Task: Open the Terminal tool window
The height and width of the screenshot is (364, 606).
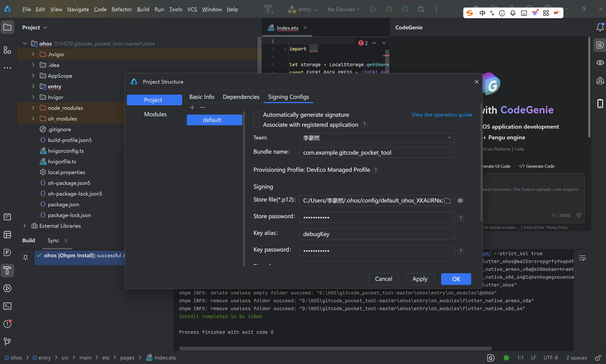Action: (x=7, y=306)
